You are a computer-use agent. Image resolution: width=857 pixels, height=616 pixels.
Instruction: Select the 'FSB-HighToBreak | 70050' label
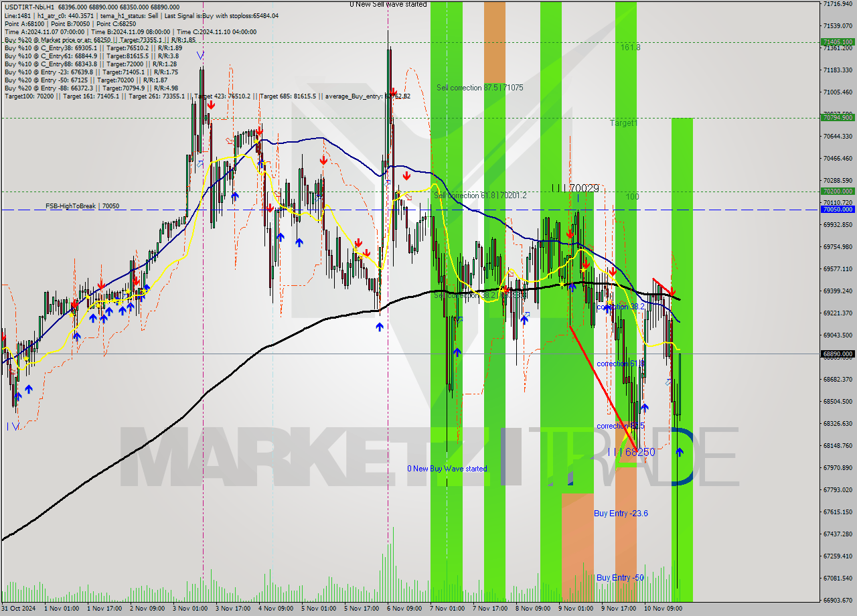[x=82, y=206]
